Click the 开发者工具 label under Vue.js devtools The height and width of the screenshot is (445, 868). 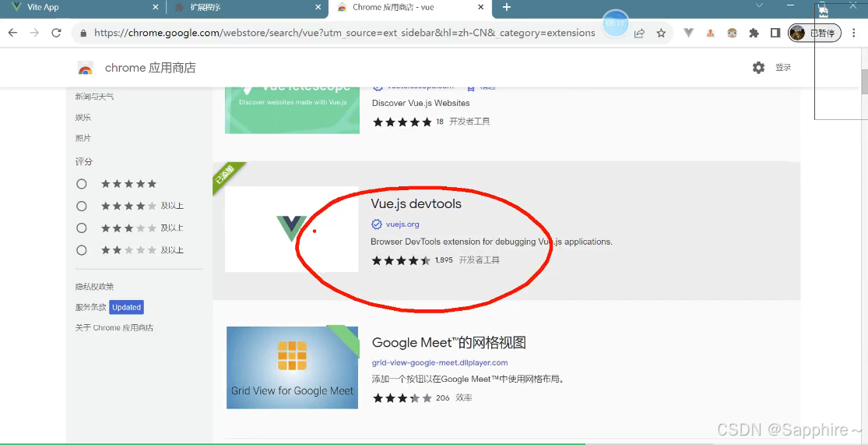click(480, 260)
